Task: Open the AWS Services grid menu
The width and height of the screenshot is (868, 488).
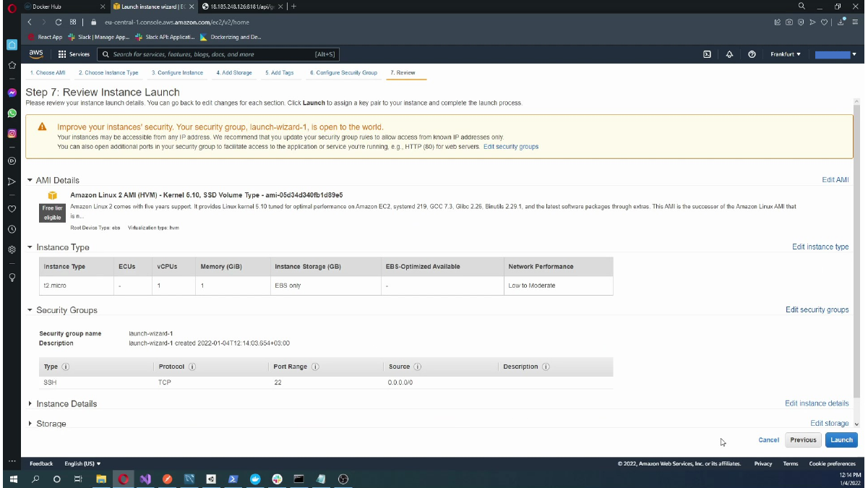Action: tap(74, 54)
